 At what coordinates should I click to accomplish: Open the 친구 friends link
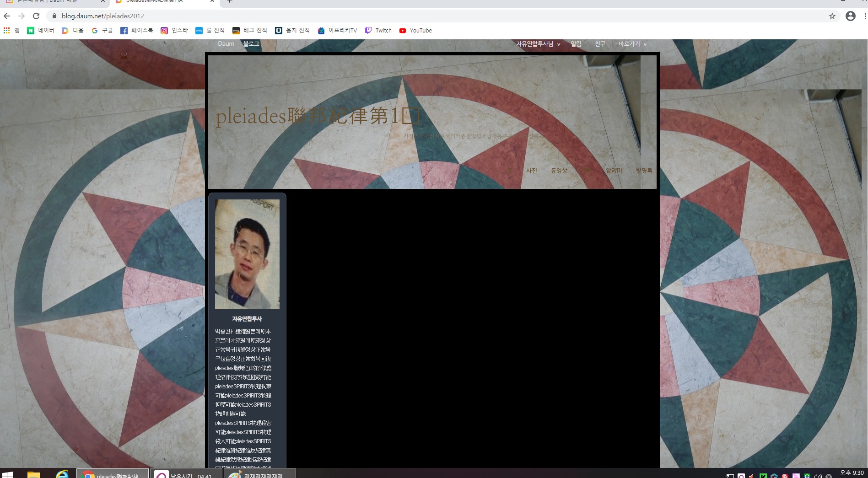600,44
